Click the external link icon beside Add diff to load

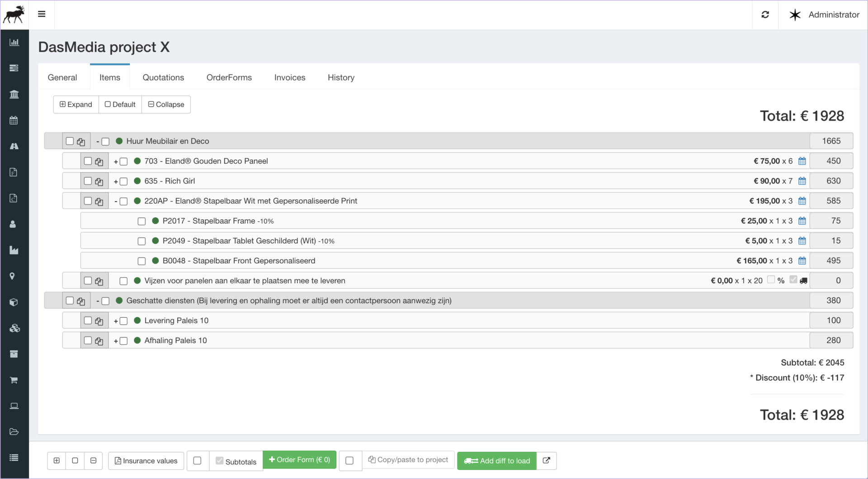pos(546,460)
